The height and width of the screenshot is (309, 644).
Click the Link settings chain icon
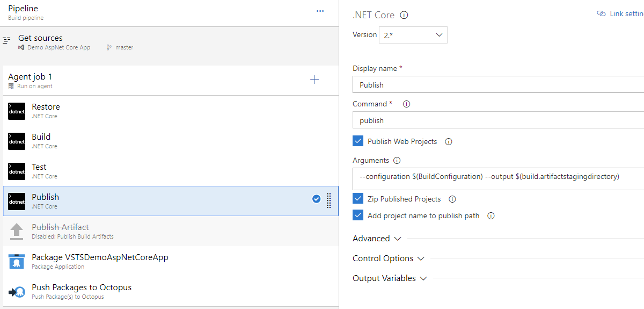click(602, 13)
